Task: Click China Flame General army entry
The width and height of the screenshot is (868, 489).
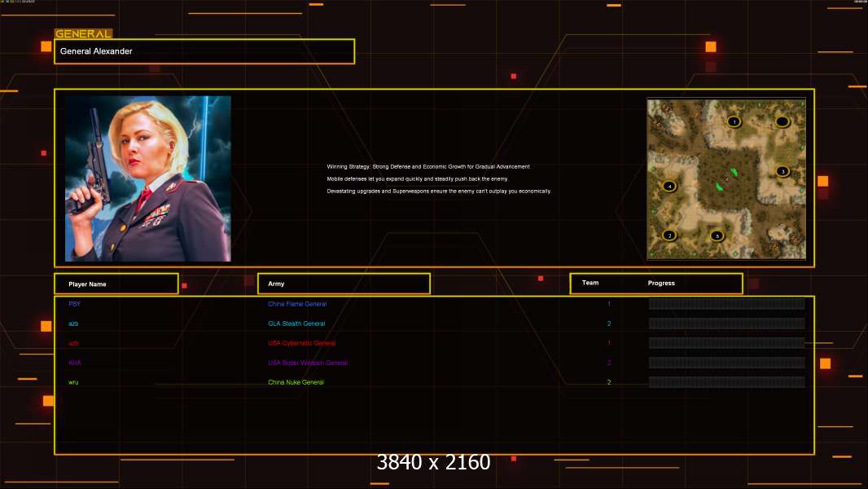Action: pos(297,304)
